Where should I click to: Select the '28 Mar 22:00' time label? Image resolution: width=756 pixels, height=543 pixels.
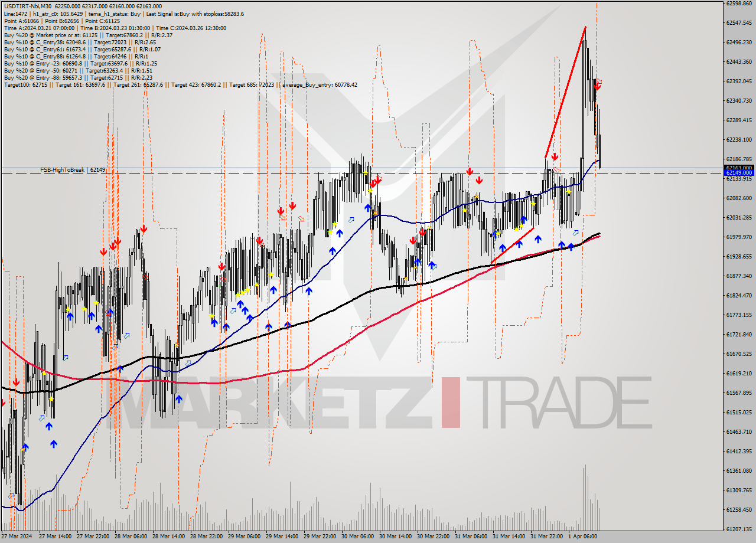207,537
